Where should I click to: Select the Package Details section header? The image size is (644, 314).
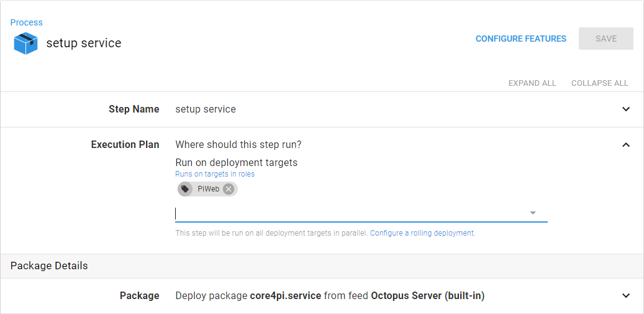pyautogui.click(x=49, y=266)
